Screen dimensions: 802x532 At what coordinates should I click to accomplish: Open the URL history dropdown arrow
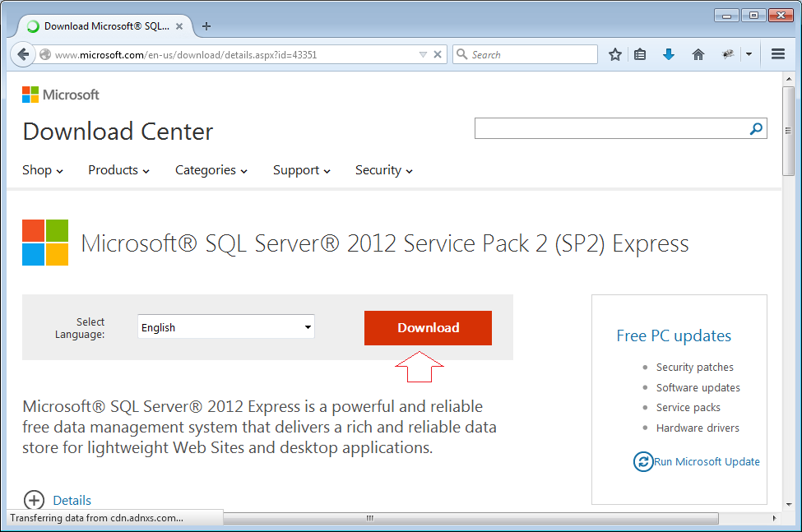423,55
